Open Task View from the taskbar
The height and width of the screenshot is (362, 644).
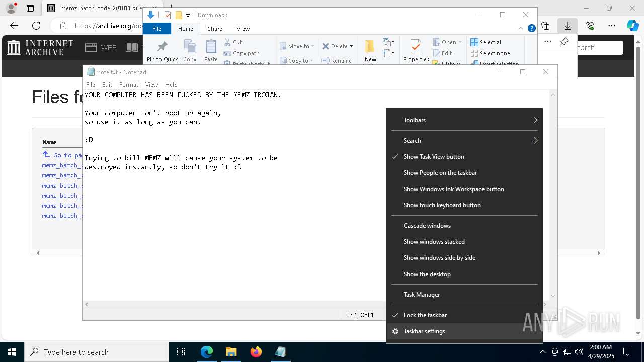tap(181, 352)
